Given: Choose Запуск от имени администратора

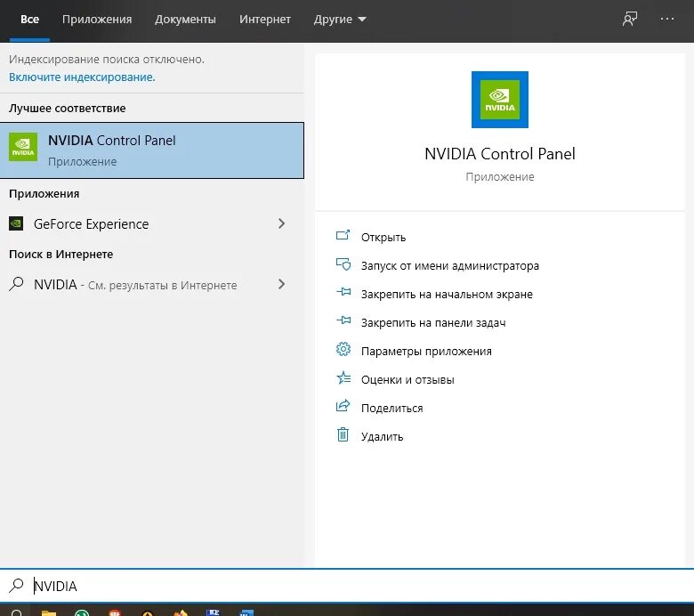Looking at the screenshot, I should 450,265.
